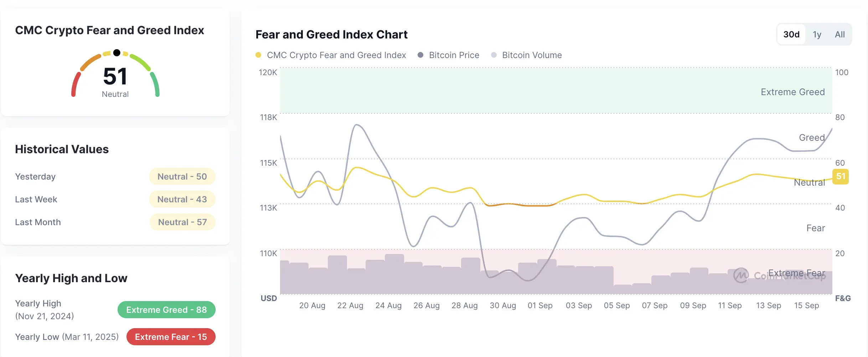The image size is (868, 357).
Task: Click the CoinMarketCap watermark logo on the chart
Action: [x=742, y=275]
